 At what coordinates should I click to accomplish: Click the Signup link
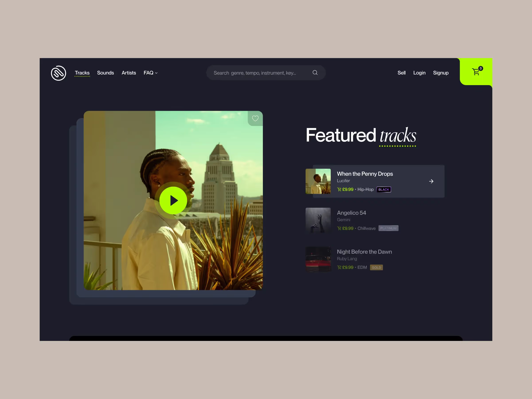(x=441, y=73)
